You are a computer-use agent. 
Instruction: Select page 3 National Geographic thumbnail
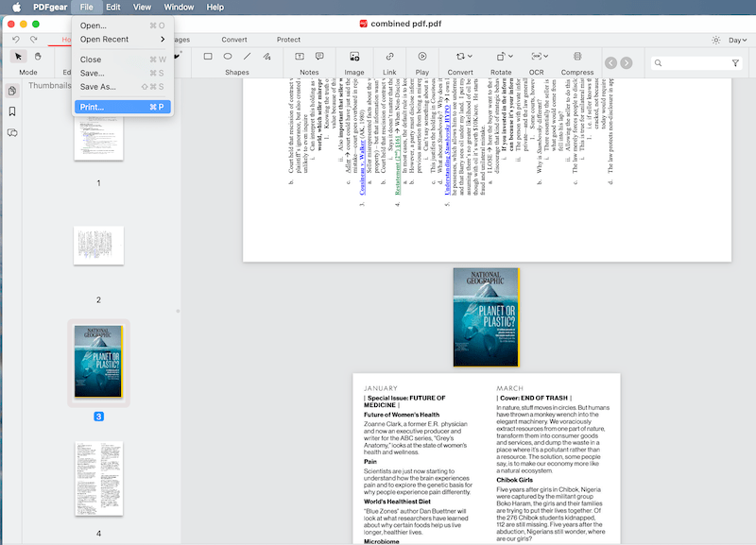(x=98, y=362)
